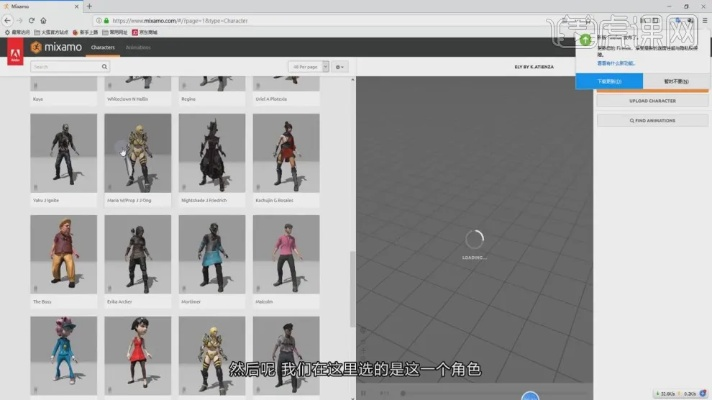712x400 pixels.
Task: Select The Boss character thumbnail
Action: [64, 254]
